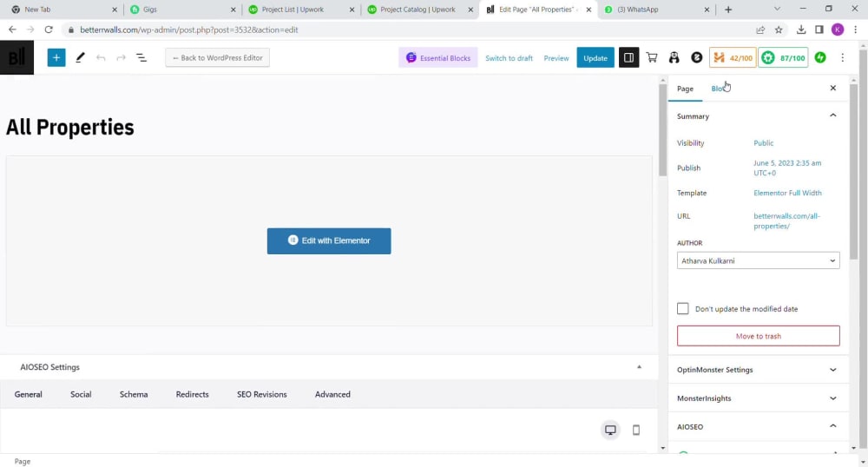This screenshot has height=467, width=868.
Task: Open the General AIOSEO tab
Action: click(x=29, y=394)
